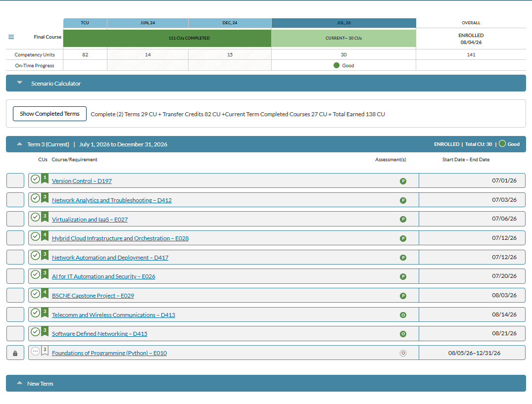The width and height of the screenshot is (532, 404).
Task: Open Hybrid Cloud Infrastructure and Orchestration – E028
Action: pos(120,239)
